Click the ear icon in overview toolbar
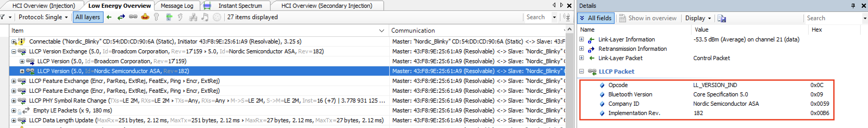Image resolution: width=868 pixels, height=128 pixels. click(x=180, y=17)
